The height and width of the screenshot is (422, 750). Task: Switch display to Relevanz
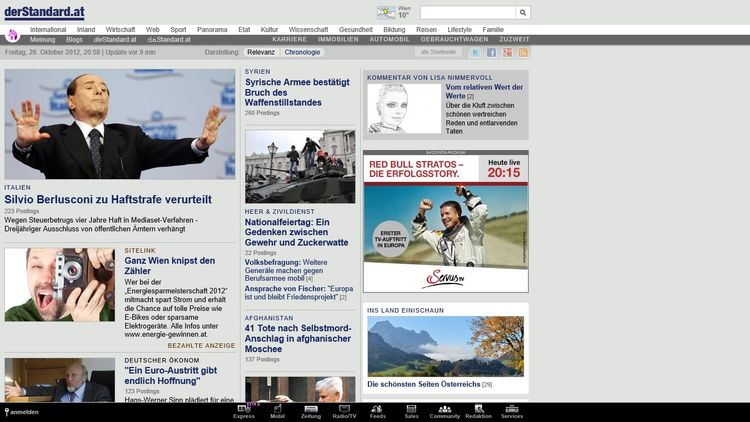point(261,52)
